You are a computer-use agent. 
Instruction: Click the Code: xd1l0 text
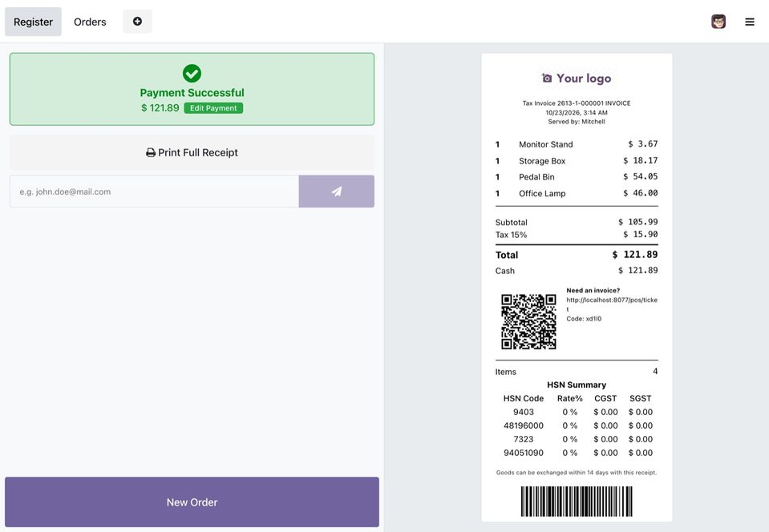pyautogui.click(x=584, y=318)
